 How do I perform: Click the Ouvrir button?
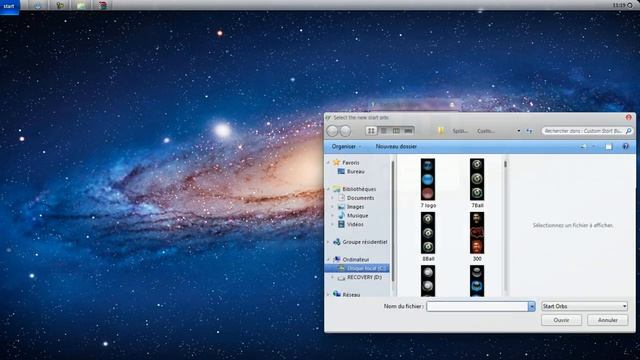click(561, 320)
